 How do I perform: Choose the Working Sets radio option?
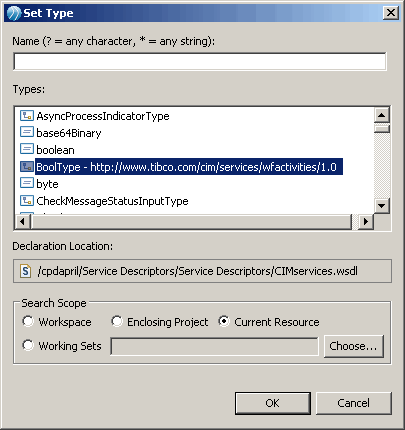click(28, 345)
